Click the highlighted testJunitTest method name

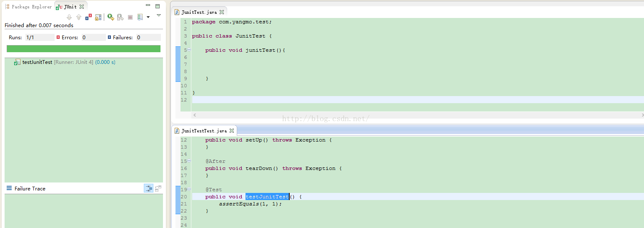pos(267,197)
